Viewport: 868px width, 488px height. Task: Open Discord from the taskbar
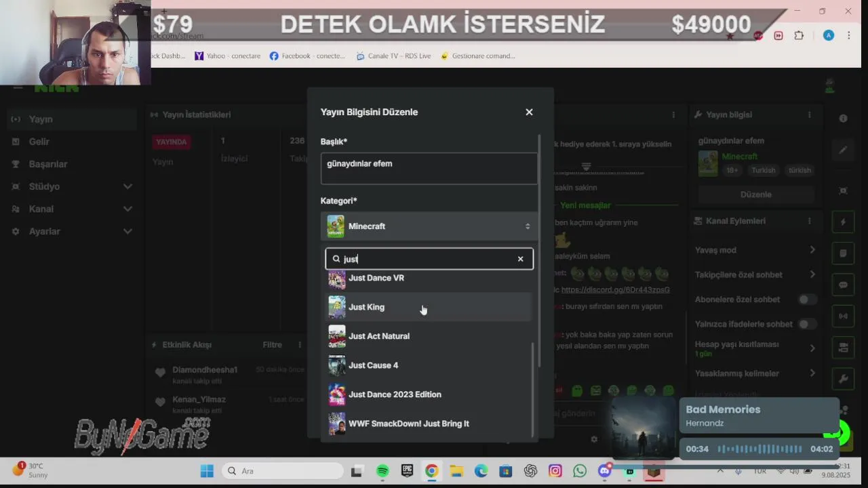tap(604, 471)
